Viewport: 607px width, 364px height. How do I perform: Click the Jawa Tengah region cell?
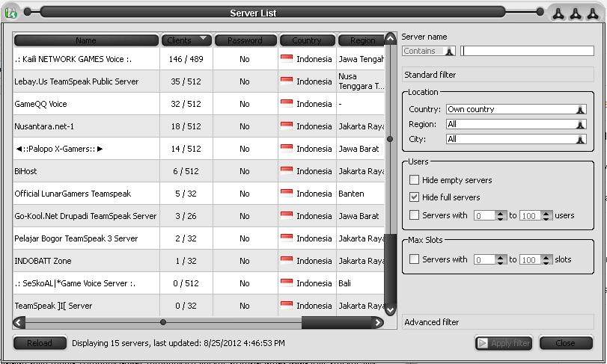pos(361,59)
